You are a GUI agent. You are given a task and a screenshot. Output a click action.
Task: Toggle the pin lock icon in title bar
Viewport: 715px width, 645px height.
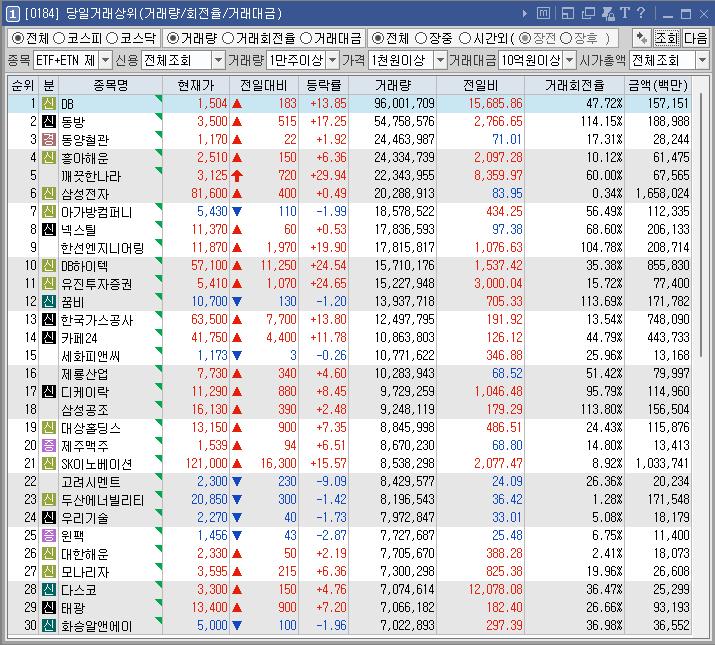pos(608,14)
